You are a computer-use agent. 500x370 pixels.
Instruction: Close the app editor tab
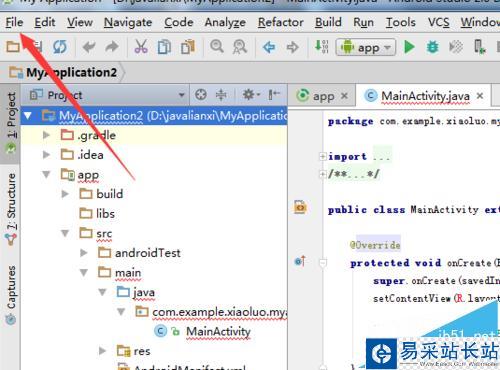click(344, 96)
